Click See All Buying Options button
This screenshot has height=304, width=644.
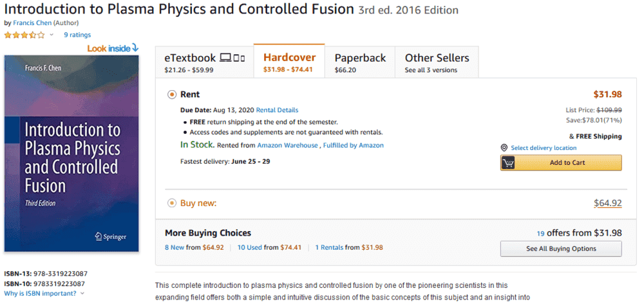point(561,249)
